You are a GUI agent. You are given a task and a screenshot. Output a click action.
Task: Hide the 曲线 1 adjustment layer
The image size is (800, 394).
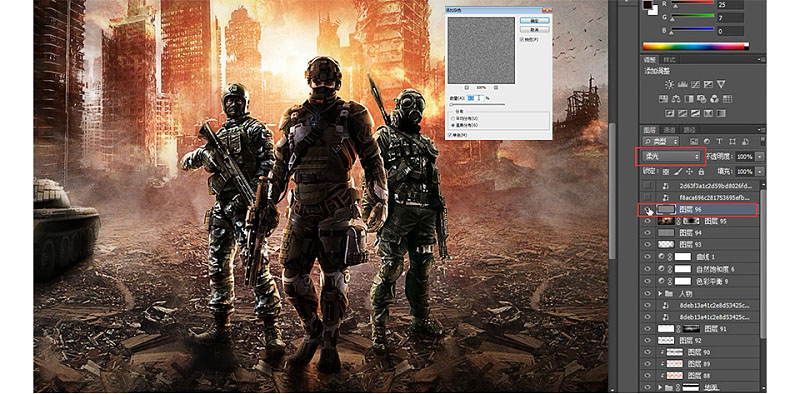647,257
